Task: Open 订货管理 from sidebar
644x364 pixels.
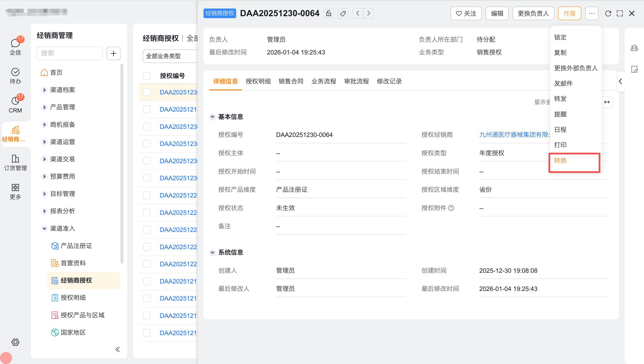Action: pos(15,163)
